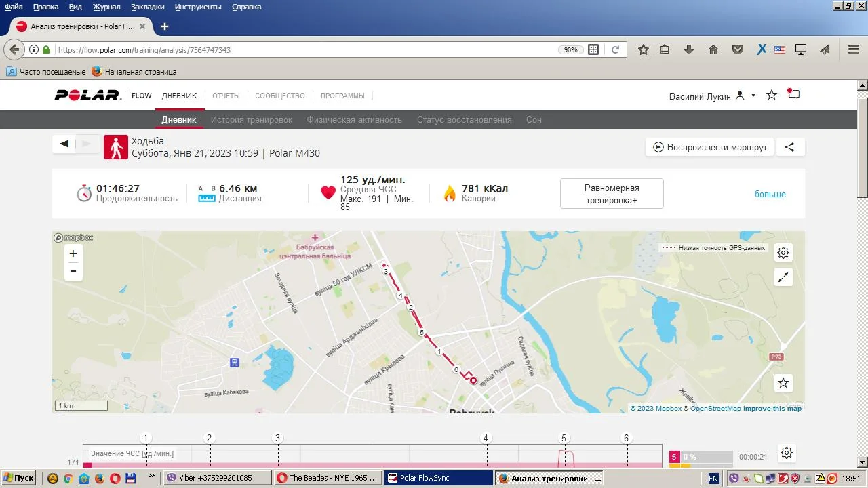The height and width of the screenshot is (488, 868).
Task: Open the Правка menu
Action: coord(46,7)
